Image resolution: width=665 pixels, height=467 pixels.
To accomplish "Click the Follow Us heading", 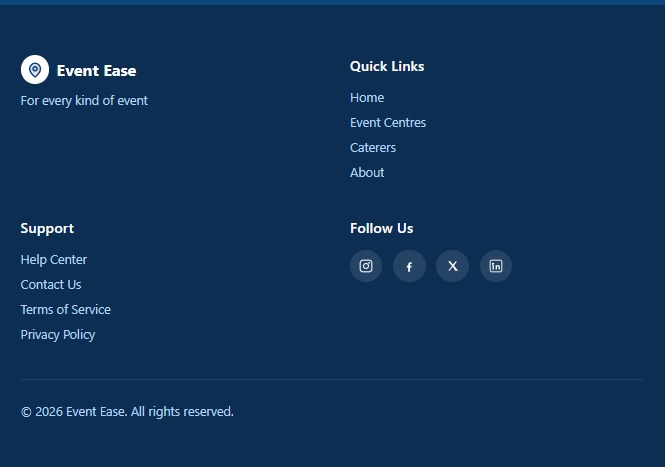I will [x=381, y=228].
